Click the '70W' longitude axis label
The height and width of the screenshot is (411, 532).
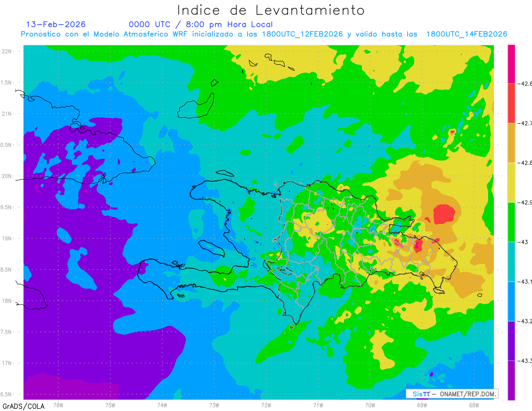tap(370, 405)
